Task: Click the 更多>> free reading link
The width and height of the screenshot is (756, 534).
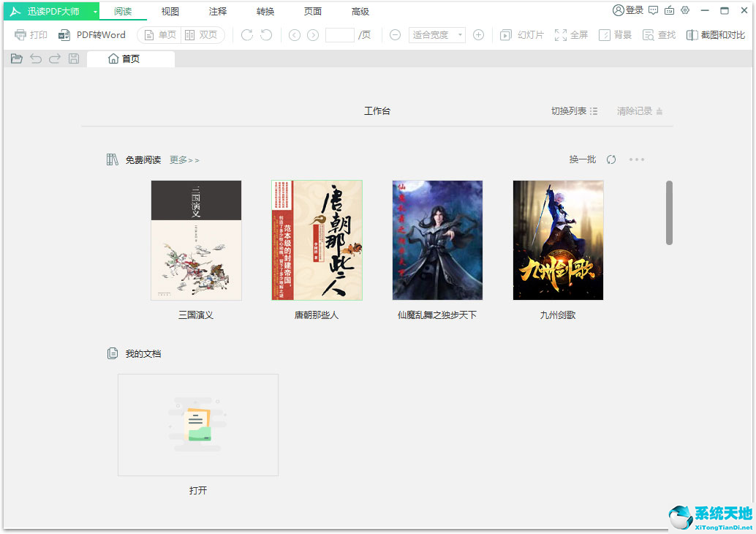Action: pyautogui.click(x=184, y=159)
